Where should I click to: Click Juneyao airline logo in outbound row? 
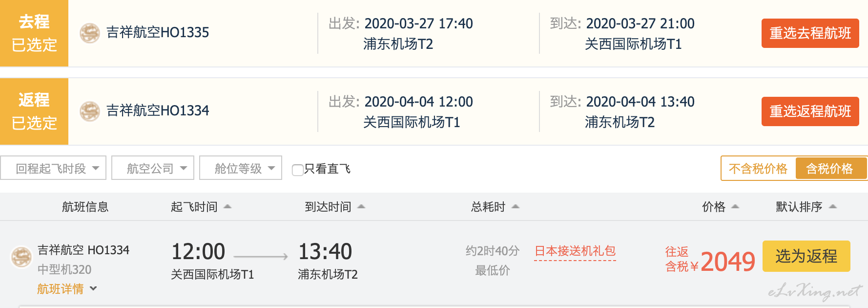point(90,33)
